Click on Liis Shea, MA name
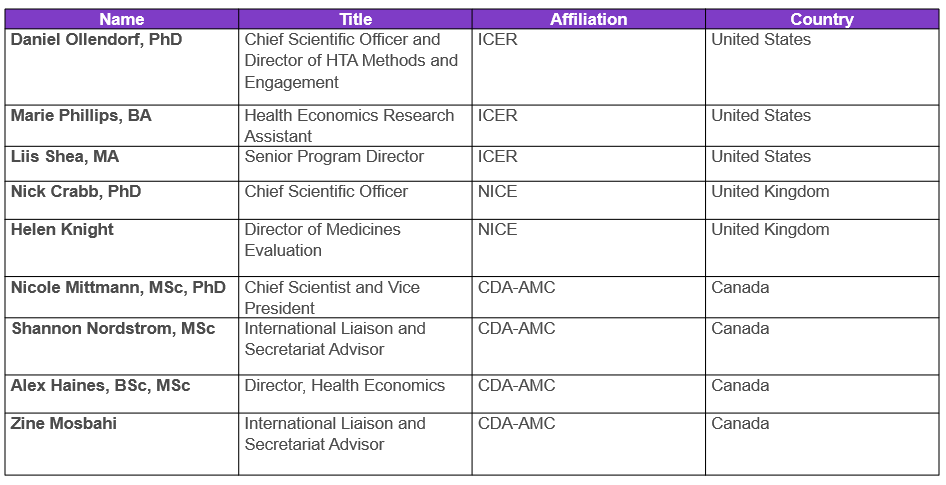946x485 pixels. (65, 157)
